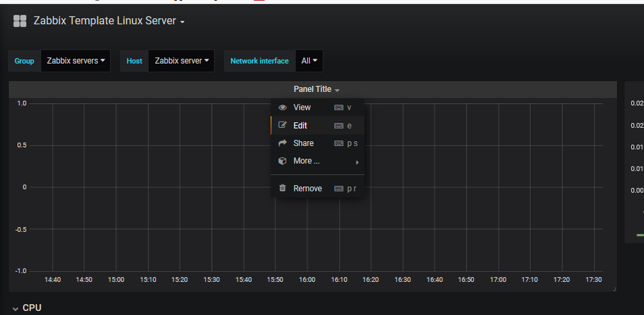The image size is (644, 315).
Task: Click the 0.5 y-axis label
Action: (x=22, y=145)
